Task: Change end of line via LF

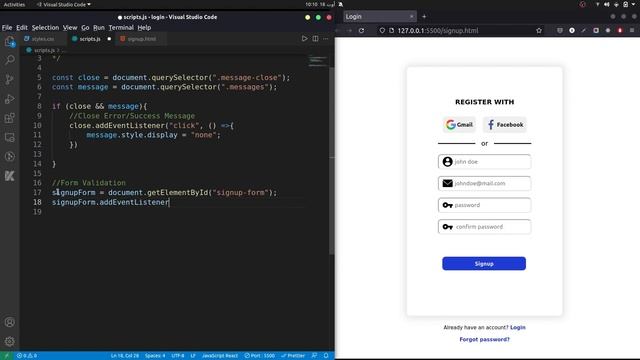Action: (193, 356)
